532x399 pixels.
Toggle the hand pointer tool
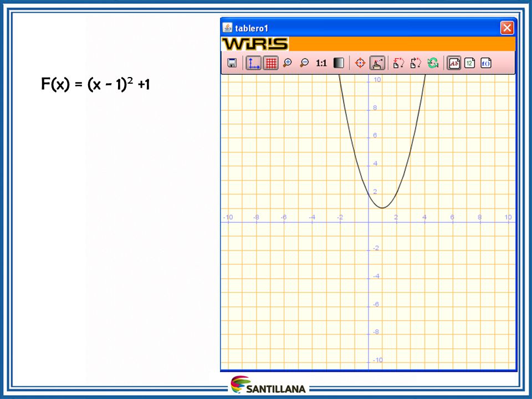click(377, 63)
